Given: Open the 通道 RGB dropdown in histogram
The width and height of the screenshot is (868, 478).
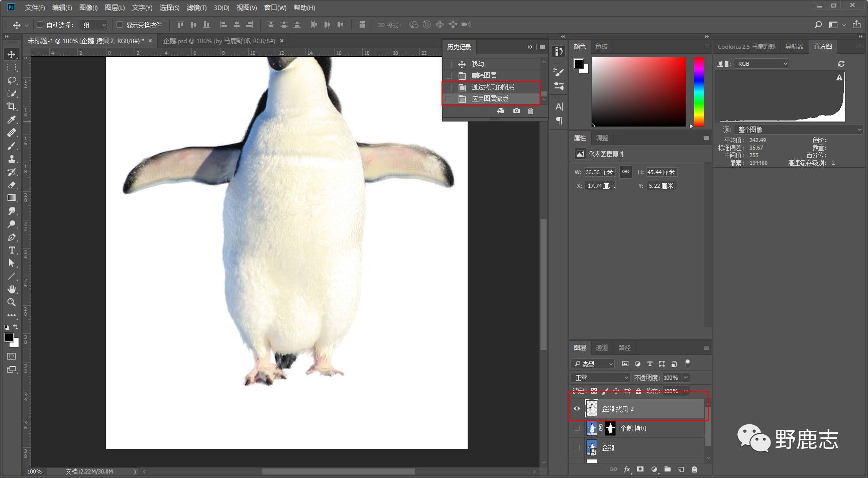Looking at the screenshot, I should click(x=762, y=64).
